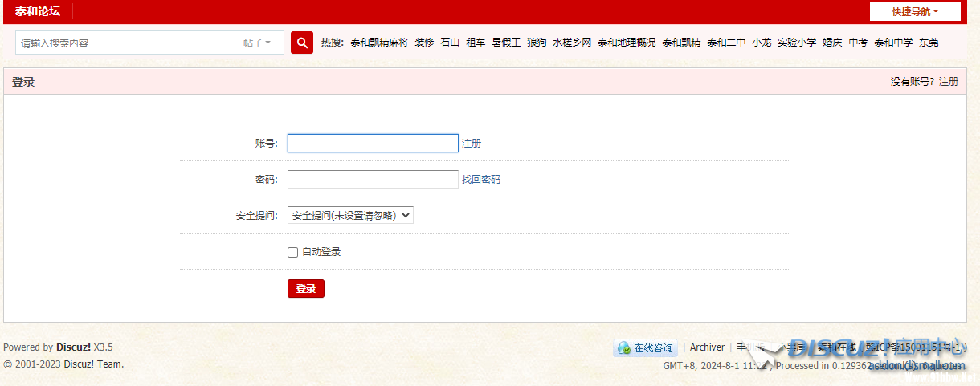Viewport: 980px width, 386px height.
Task: Toggle the 自动登录 checkbox
Action: click(x=293, y=252)
